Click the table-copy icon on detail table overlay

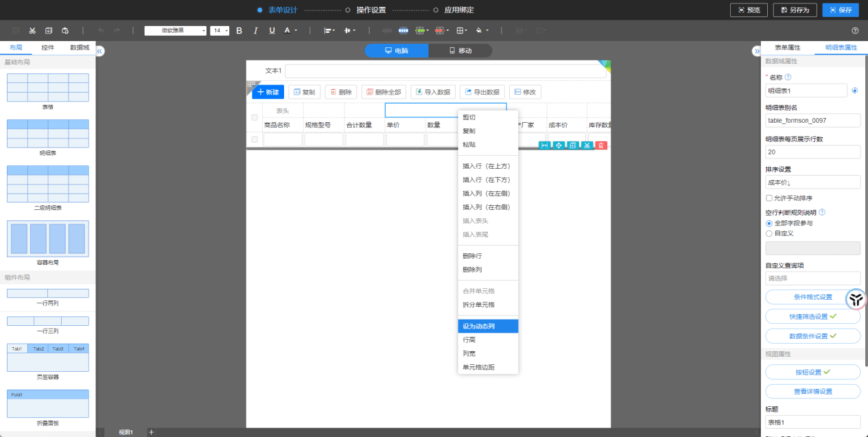click(573, 145)
